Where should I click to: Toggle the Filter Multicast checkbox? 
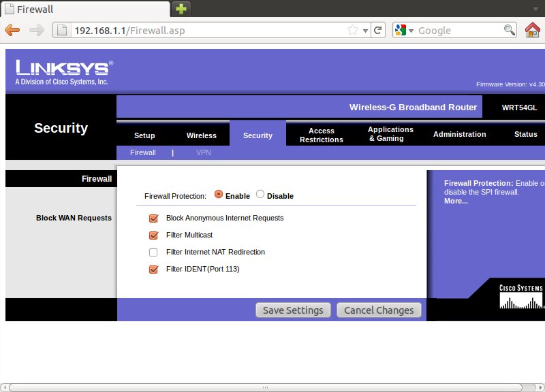[153, 235]
